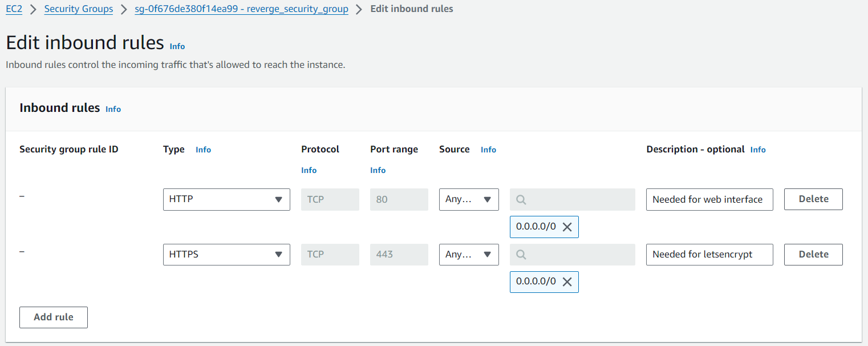
Task: Expand the HTTP type dropdown
Action: tap(226, 199)
